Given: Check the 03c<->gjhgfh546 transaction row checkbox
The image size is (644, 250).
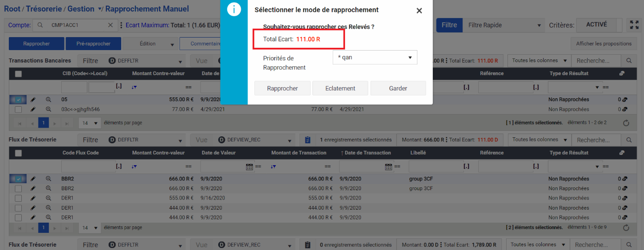Looking at the screenshot, I should click(19, 109).
